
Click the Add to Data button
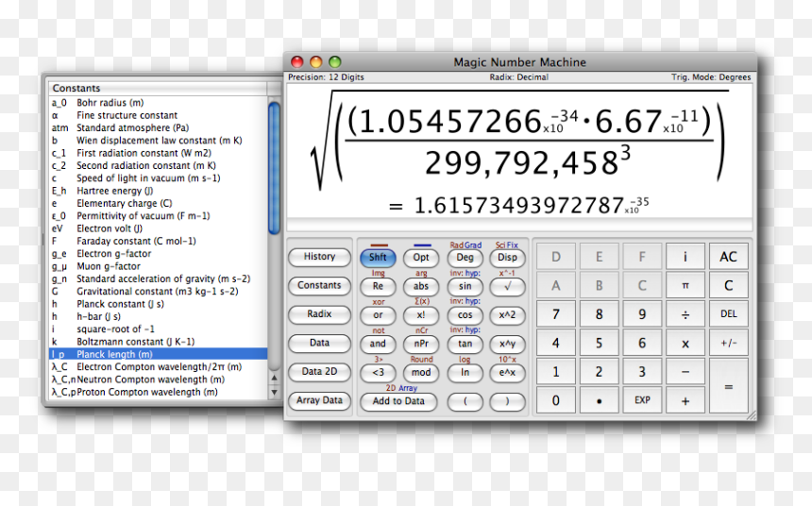coord(398,401)
